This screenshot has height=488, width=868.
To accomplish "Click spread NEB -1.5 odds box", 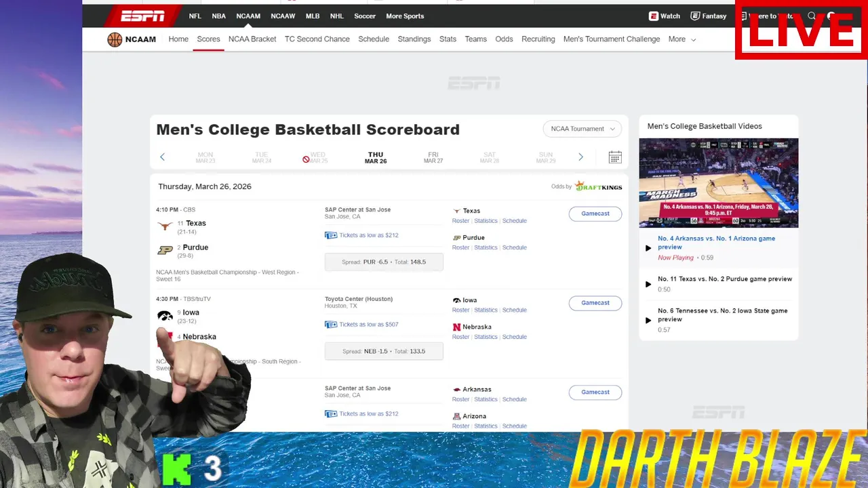I will click(384, 351).
